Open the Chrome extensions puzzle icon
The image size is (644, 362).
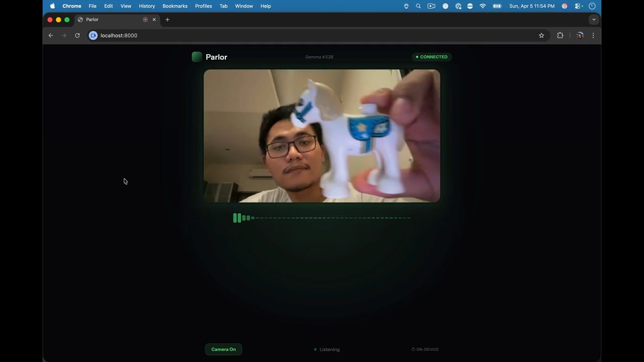coord(560,35)
